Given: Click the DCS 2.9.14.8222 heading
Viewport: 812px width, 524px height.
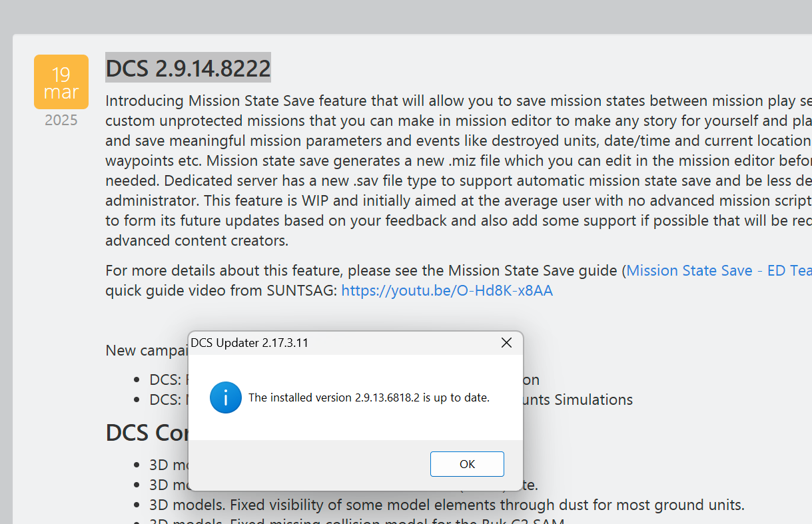Looking at the screenshot, I should click(188, 68).
